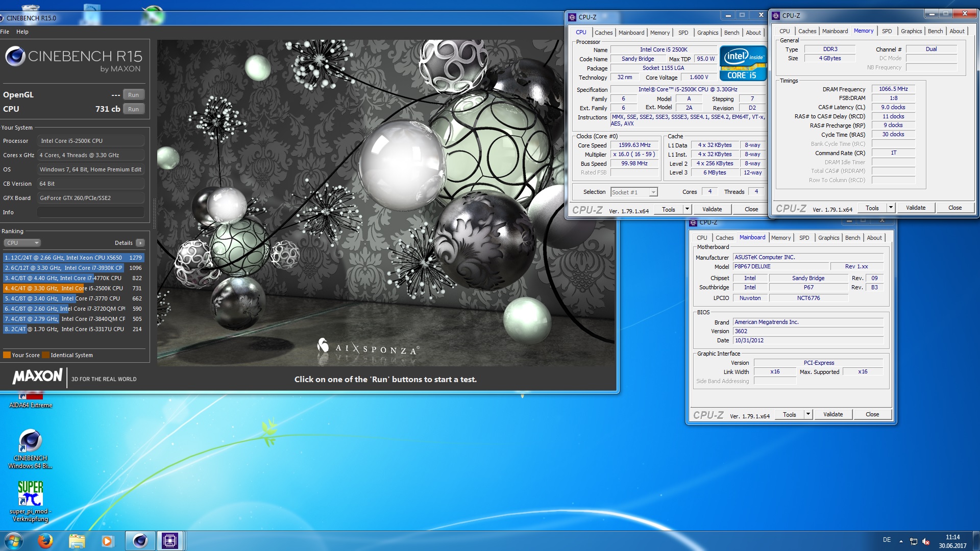Open the ranking CPU type dropdown
980x551 pixels.
22,243
